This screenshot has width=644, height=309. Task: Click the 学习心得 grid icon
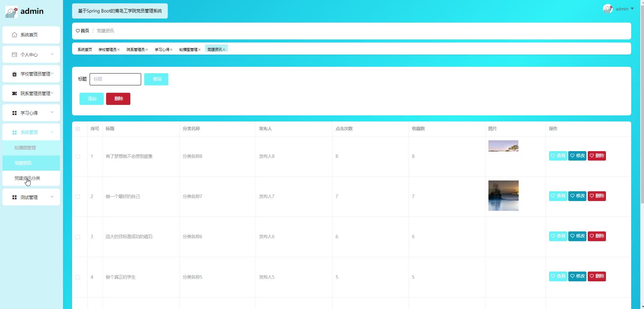[x=14, y=113]
